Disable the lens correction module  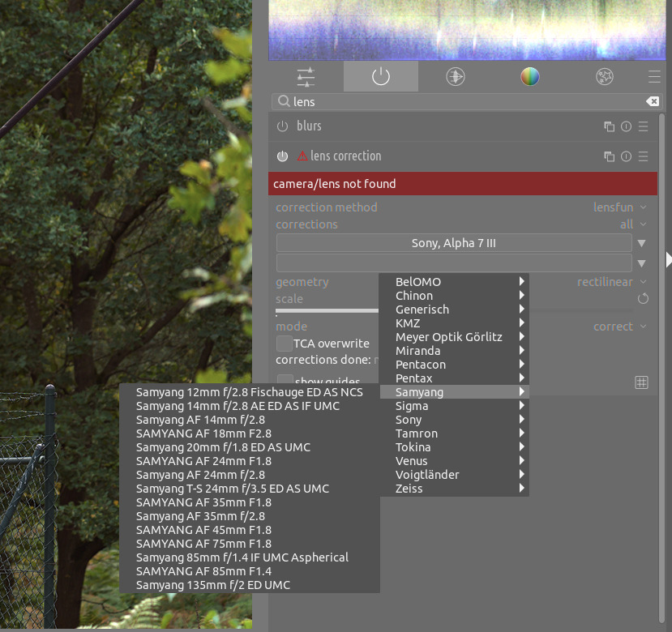[282, 156]
